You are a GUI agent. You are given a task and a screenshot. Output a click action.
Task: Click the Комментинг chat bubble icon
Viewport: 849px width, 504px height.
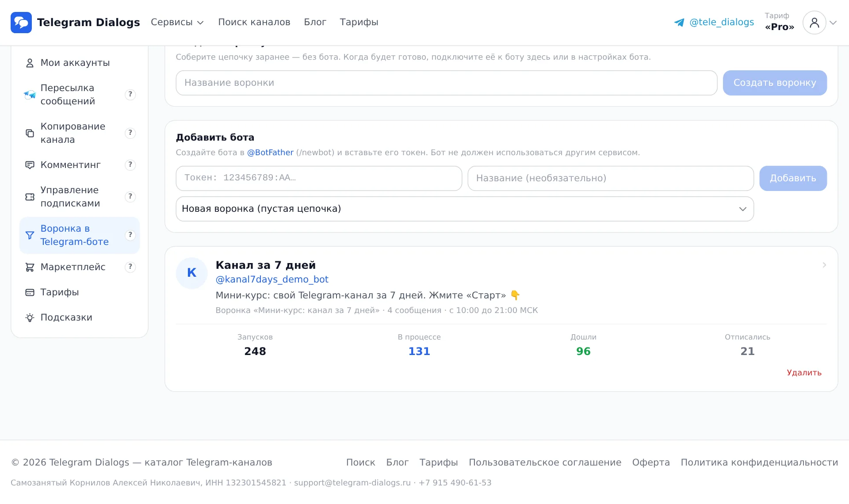click(x=30, y=165)
